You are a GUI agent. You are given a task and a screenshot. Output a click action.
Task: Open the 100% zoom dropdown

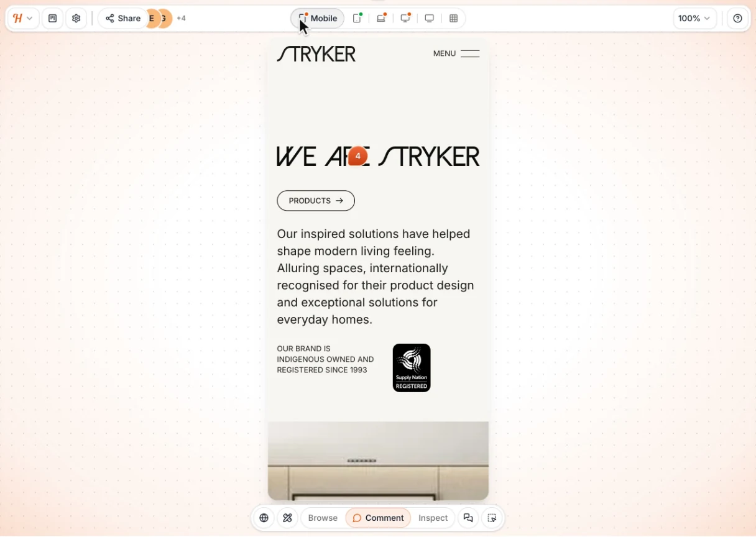point(694,19)
